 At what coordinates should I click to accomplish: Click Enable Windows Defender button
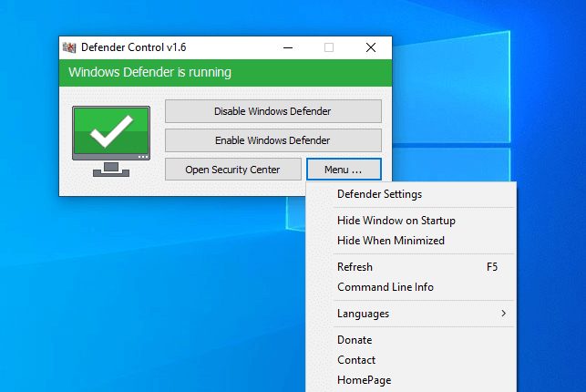click(x=273, y=140)
